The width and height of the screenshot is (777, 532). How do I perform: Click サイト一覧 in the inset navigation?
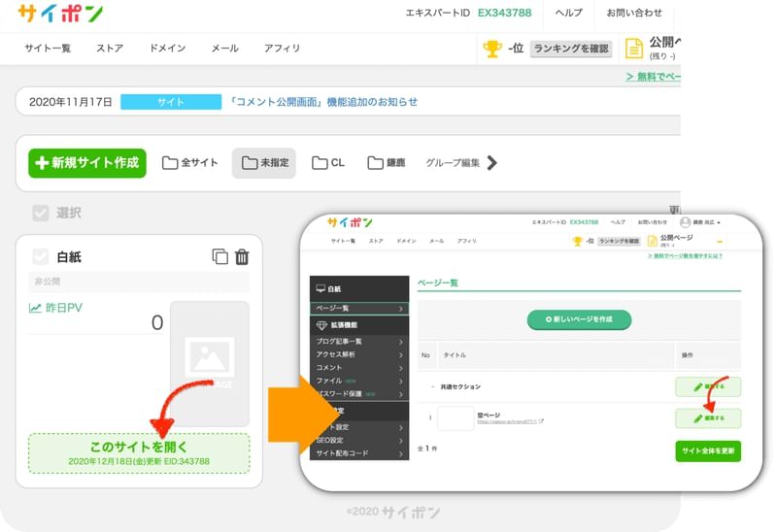343,241
